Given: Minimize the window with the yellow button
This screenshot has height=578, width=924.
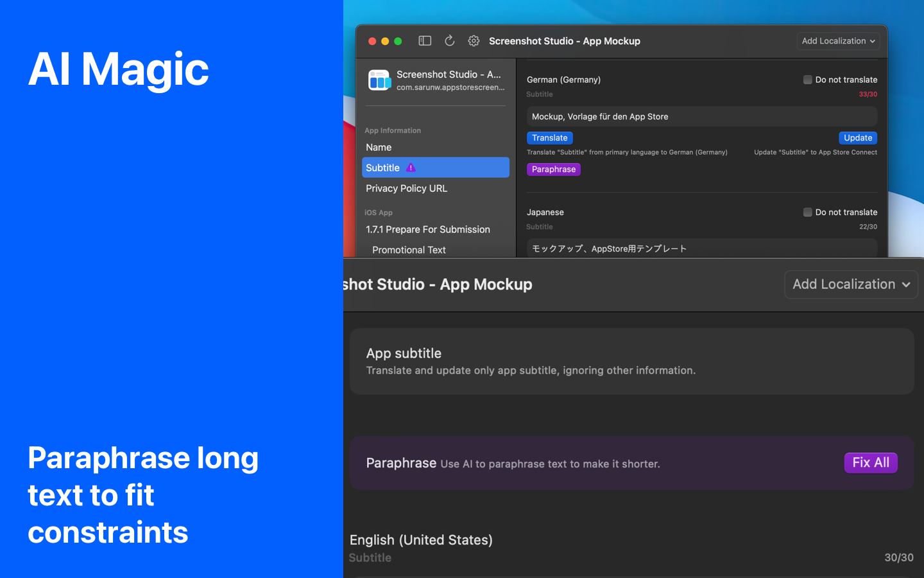Looking at the screenshot, I should (385, 41).
